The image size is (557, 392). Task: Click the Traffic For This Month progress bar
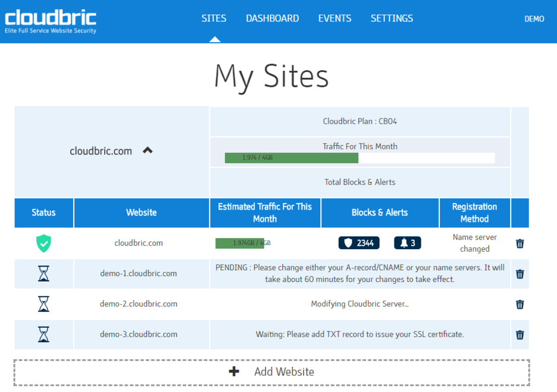(360, 158)
